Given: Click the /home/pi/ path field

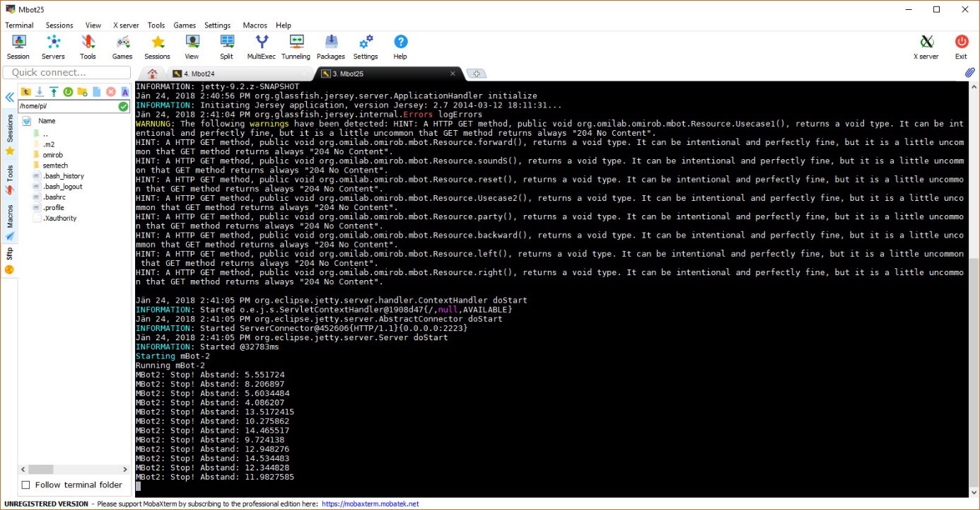Looking at the screenshot, I should [x=68, y=106].
